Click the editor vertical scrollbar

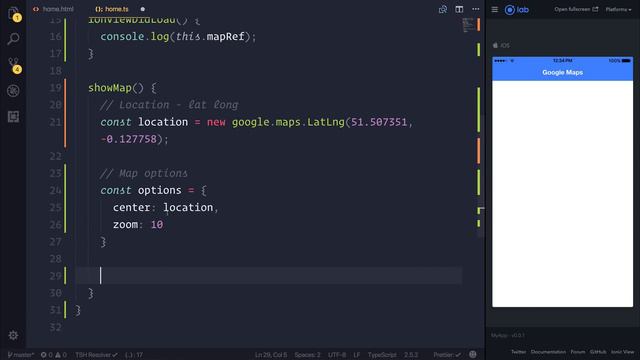(480, 176)
